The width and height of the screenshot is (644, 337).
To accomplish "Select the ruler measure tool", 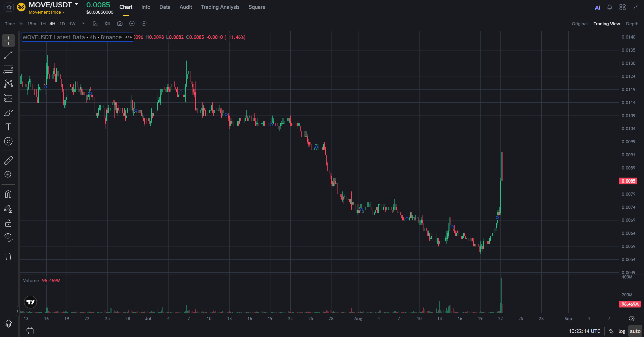I will 8,160.
